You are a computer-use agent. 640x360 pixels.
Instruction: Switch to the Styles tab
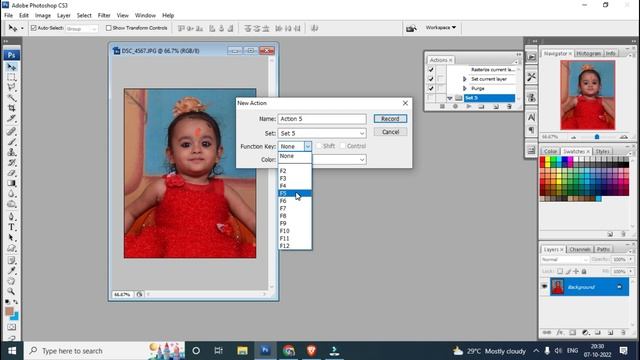[602, 151]
